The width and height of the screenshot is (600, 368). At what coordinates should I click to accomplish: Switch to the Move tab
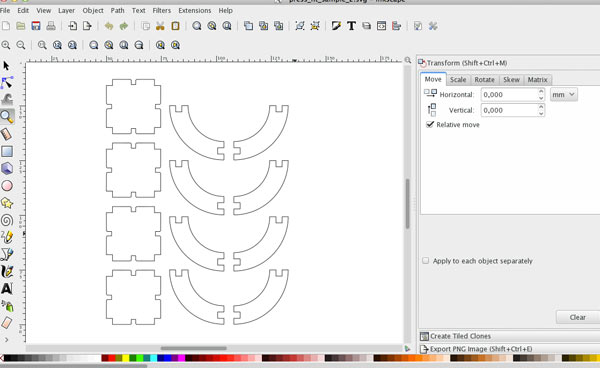[x=433, y=79]
